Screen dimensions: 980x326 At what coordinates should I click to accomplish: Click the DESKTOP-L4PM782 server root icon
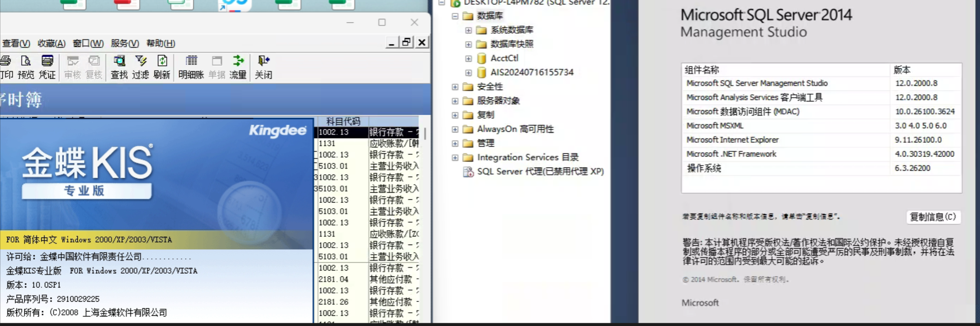(455, 3)
